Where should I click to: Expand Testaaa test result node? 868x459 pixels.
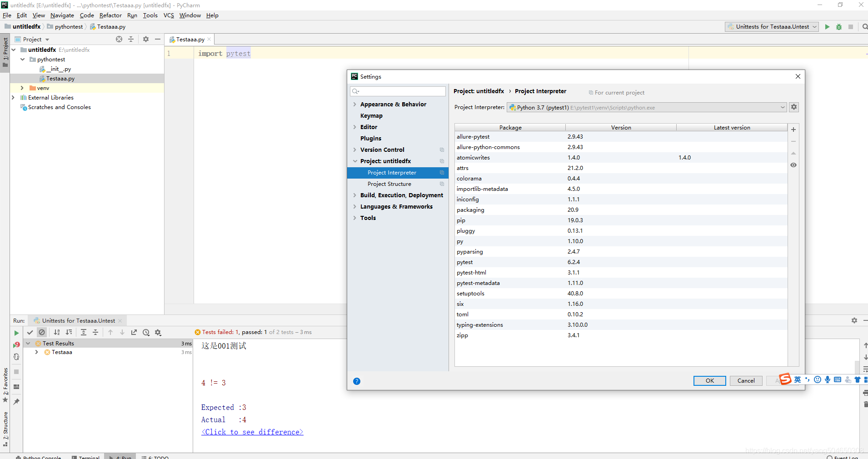click(37, 352)
